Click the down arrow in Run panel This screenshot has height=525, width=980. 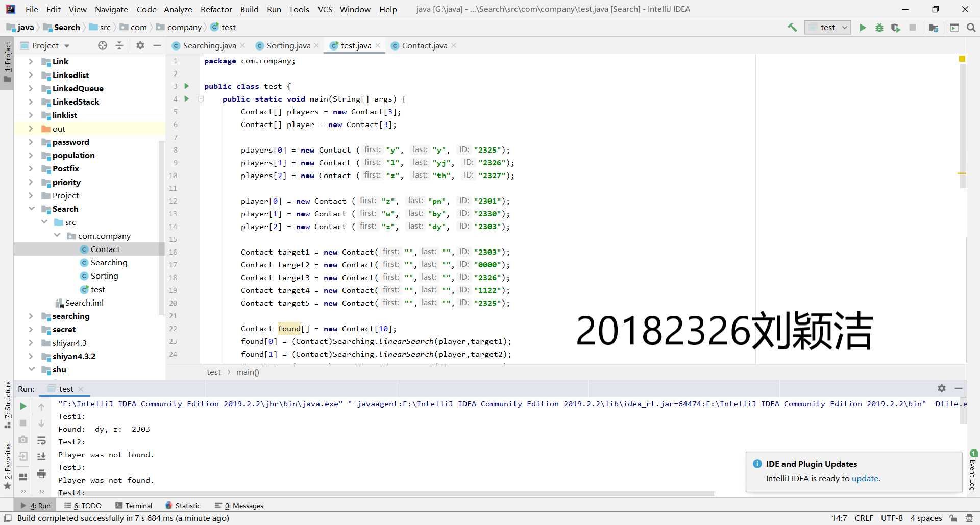(x=41, y=423)
